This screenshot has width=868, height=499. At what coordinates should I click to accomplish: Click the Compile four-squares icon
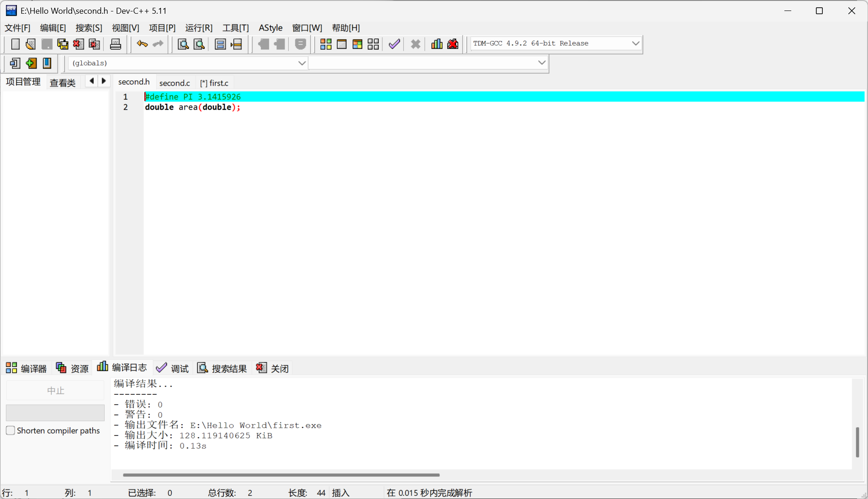pyautogui.click(x=326, y=44)
